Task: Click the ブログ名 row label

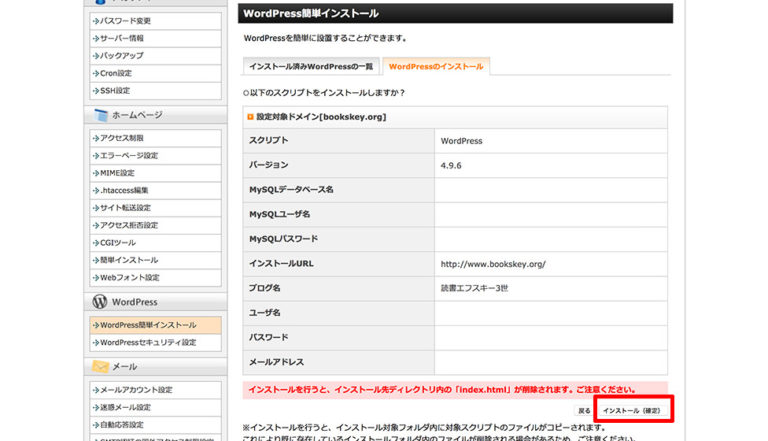Action: pos(264,288)
